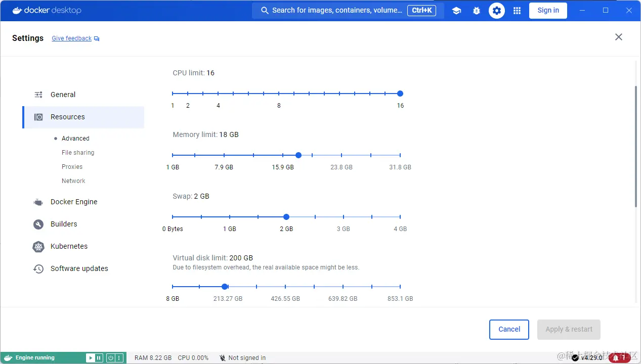Screen dimensions: 641x364
Task: Click the RAM 8.22 GB indicator
Action: [x=153, y=358]
